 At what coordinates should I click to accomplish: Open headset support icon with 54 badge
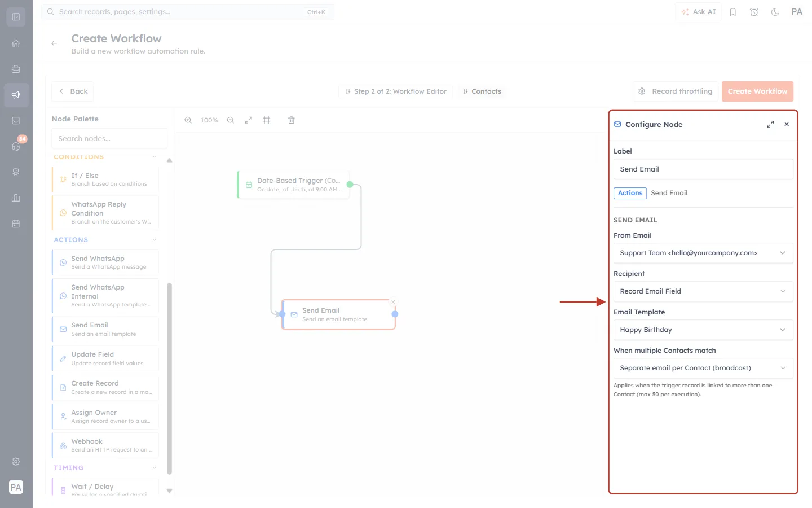click(x=16, y=146)
